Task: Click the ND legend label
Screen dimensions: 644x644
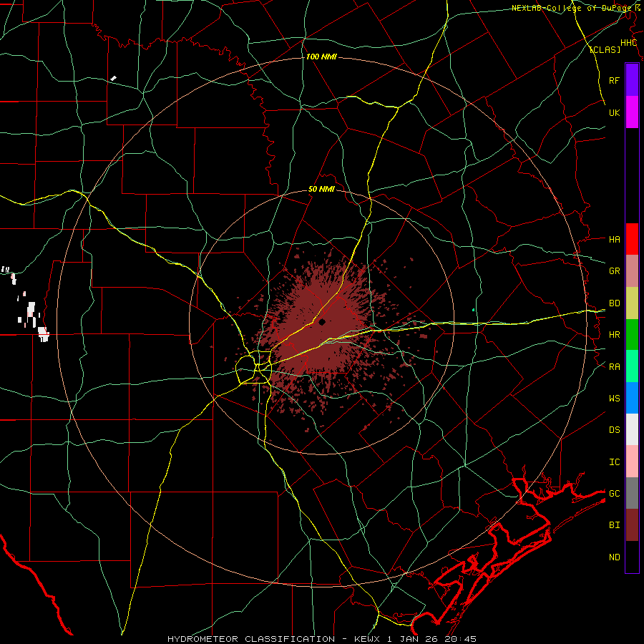Action: click(614, 557)
